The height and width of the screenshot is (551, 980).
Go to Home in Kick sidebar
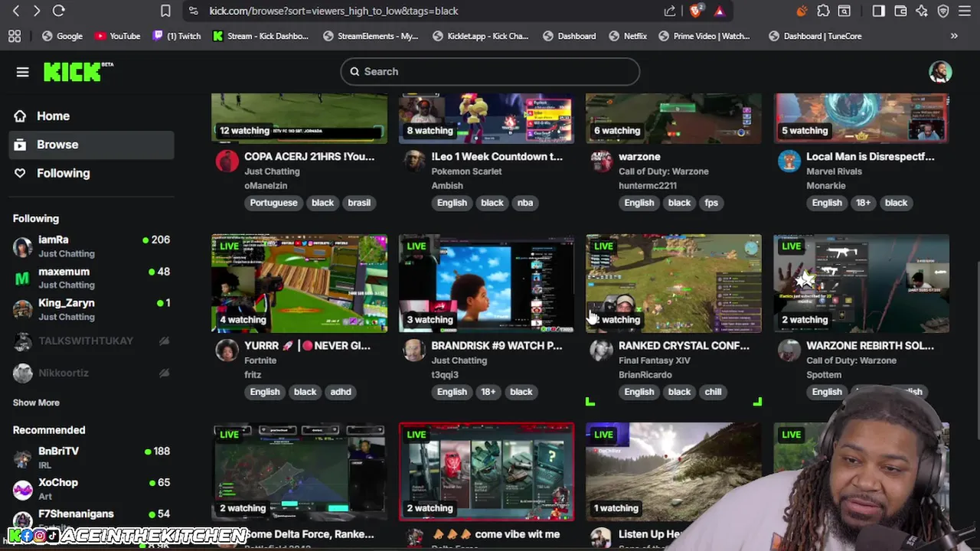pyautogui.click(x=92, y=116)
